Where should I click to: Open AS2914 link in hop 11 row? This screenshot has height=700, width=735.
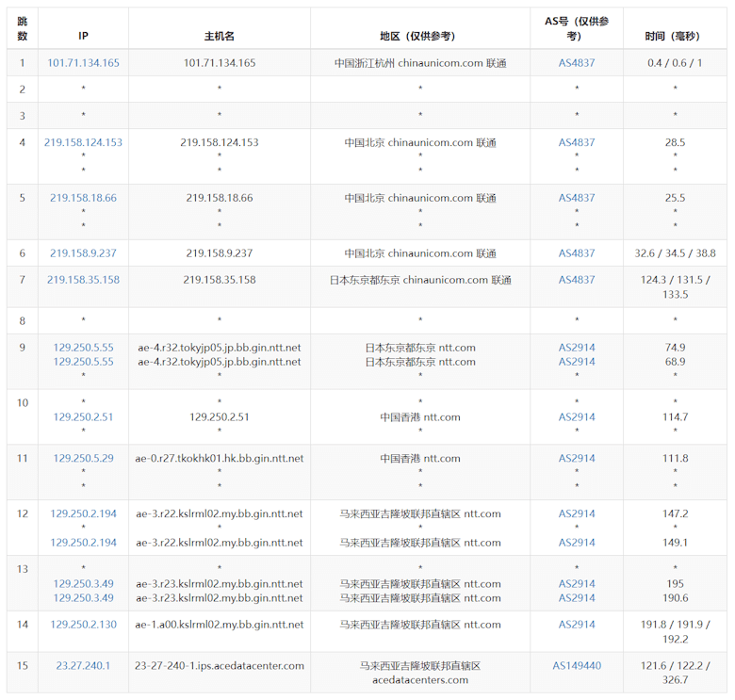click(577, 459)
